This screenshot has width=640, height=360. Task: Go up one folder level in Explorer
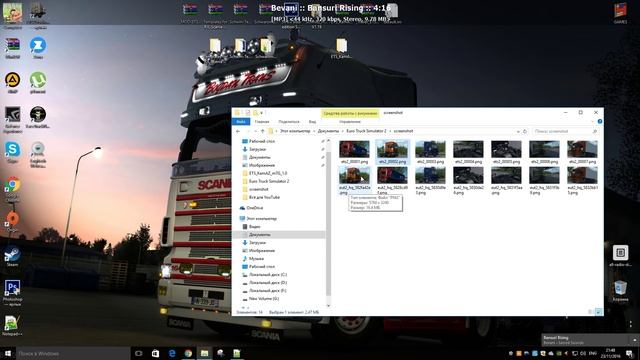coord(262,131)
